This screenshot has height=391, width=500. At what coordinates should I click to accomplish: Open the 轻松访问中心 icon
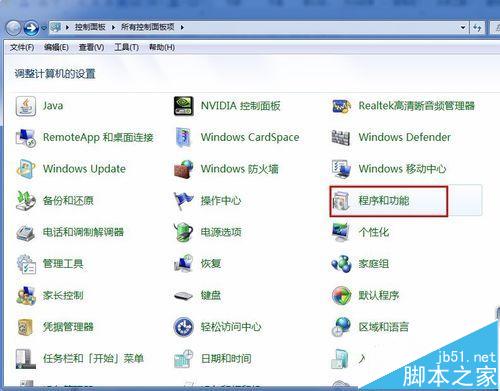pyautogui.click(x=183, y=327)
